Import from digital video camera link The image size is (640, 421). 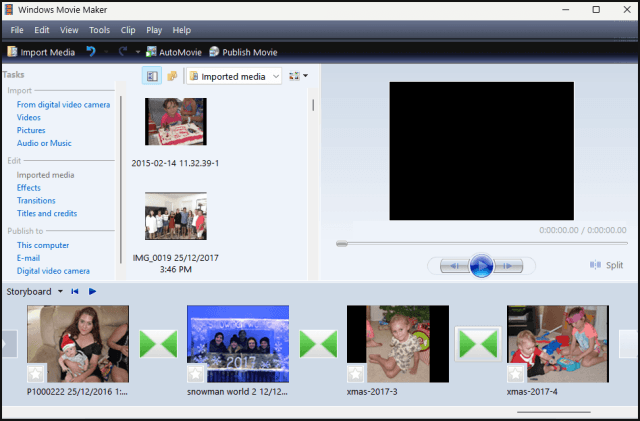(x=63, y=105)
